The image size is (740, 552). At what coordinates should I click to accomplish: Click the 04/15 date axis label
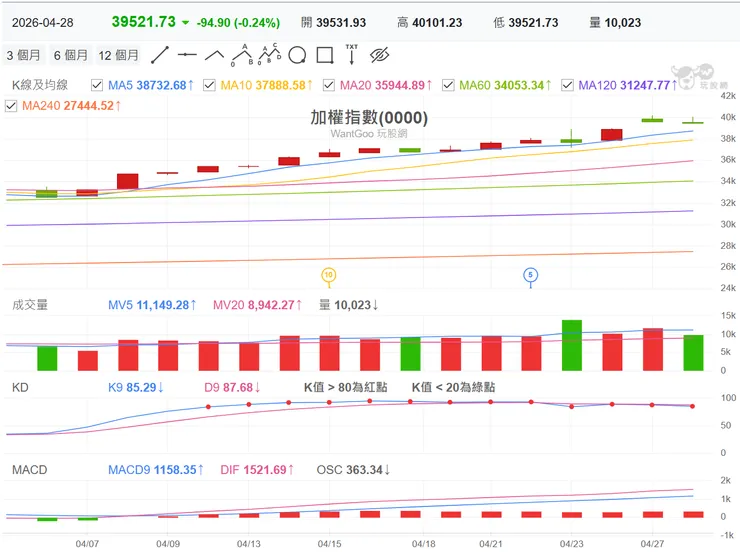329,544
